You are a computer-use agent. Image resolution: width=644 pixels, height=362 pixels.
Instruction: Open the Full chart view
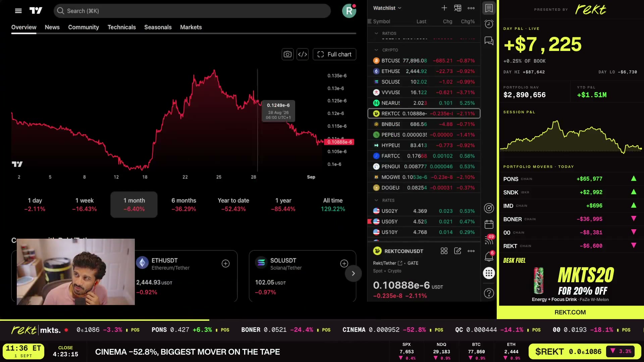(x=334, y=54)
